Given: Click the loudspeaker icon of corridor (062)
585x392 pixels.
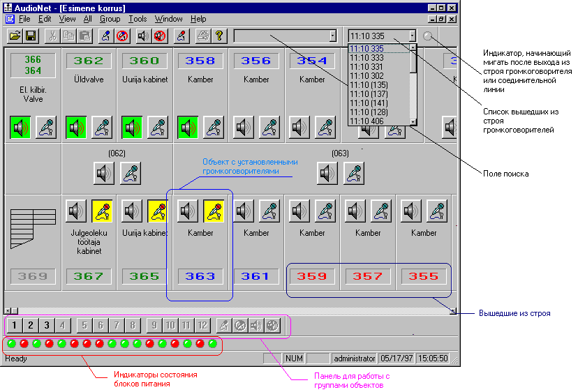Looking at the screenshot, I should click(x=104, y=173).
